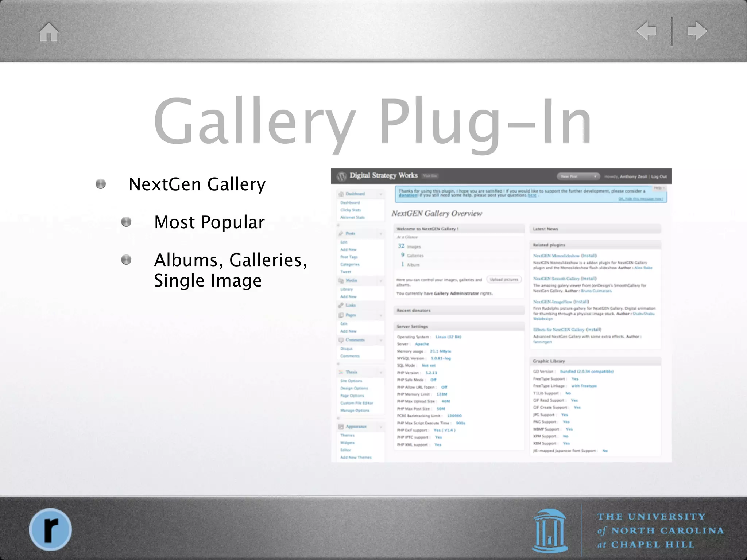The image size is (747, 560).
Task: Click the next slide arrow
Action: coord(697,31)
